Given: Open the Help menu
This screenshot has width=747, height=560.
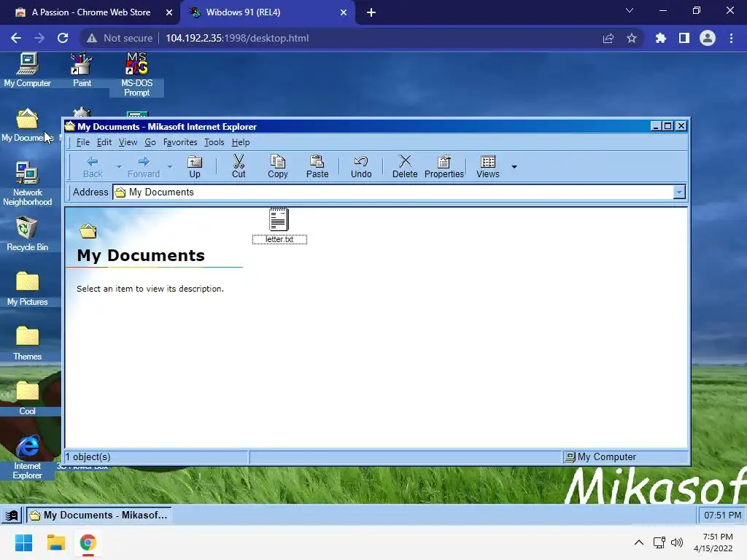Looking at the screenshot, I should (x=241, y=142).
